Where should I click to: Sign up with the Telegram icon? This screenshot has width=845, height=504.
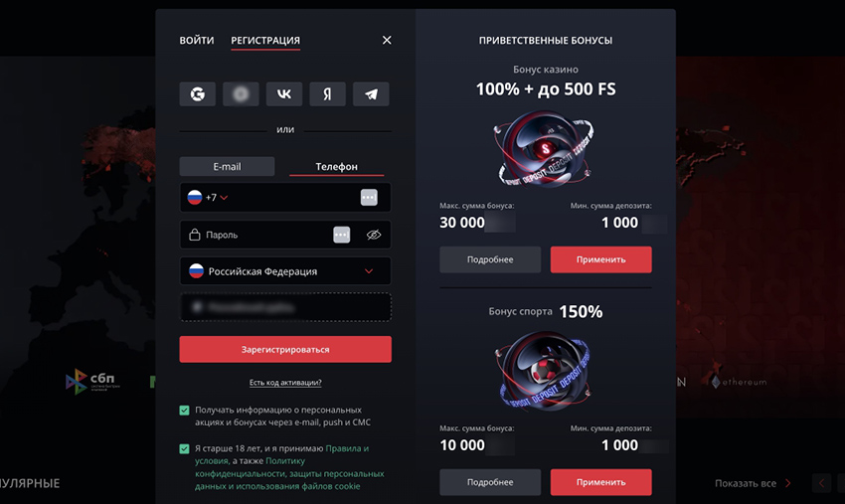(x=371, y=94)
